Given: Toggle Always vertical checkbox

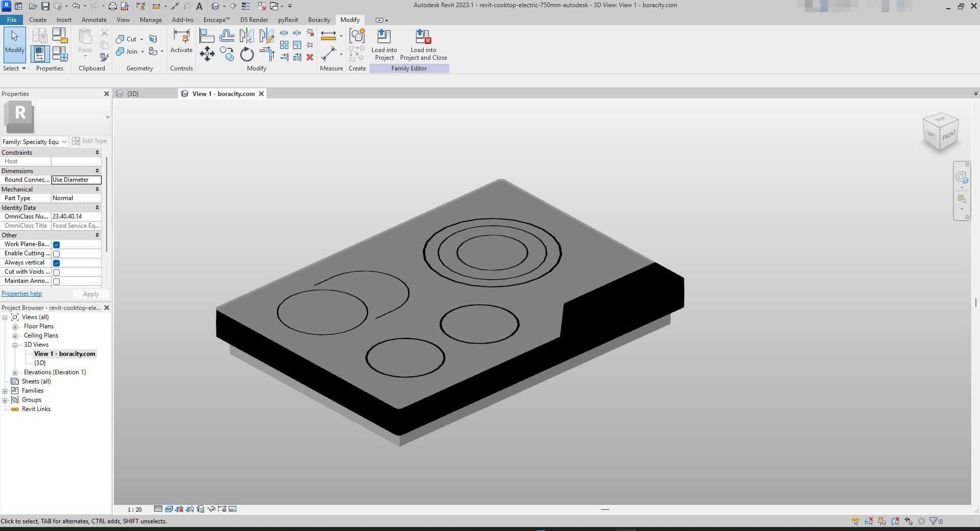Looking at the screenshot, I should (57, 263).
